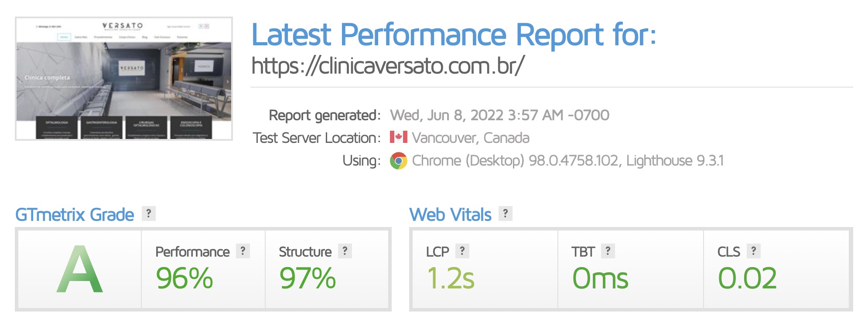Click the TBT help question mark
868x332 pixels.
[608, 251]
